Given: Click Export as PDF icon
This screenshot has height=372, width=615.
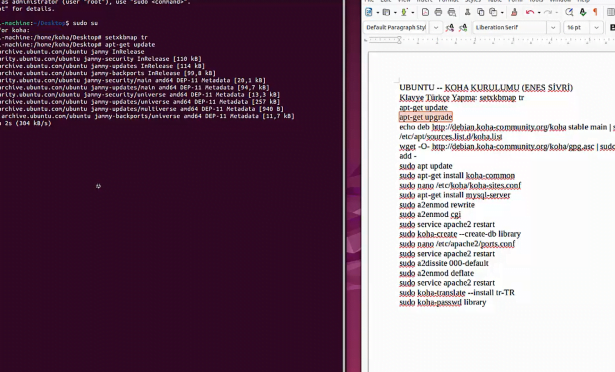Looking at the screenshot, I should [x=425, y=13].
